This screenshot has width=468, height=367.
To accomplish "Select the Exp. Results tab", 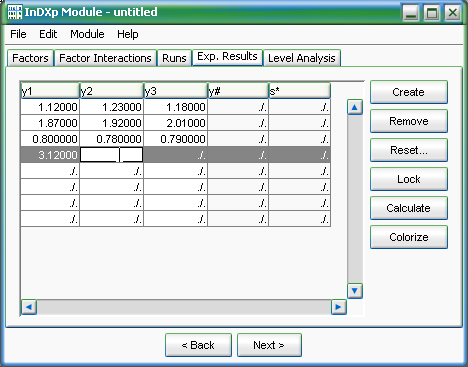I will (227, 56).
